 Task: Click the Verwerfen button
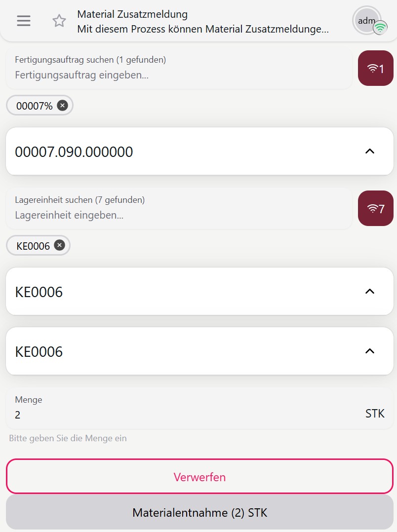pyautogui.click(x=199, y=477)
